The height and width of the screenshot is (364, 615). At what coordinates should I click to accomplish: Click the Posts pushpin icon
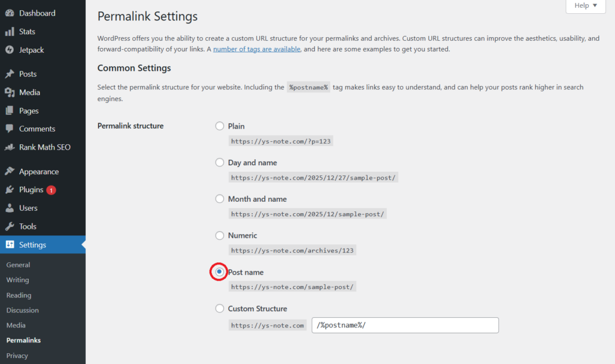tap(10, 74)
